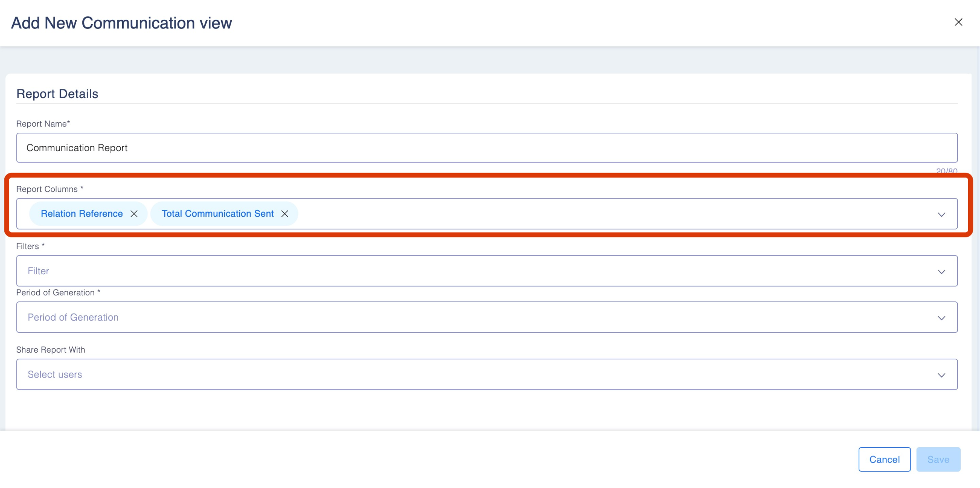The width and height of the screenshot is (980, 488).
Task: Select the Total Communication Sent chip text
Action: (218, 214)
